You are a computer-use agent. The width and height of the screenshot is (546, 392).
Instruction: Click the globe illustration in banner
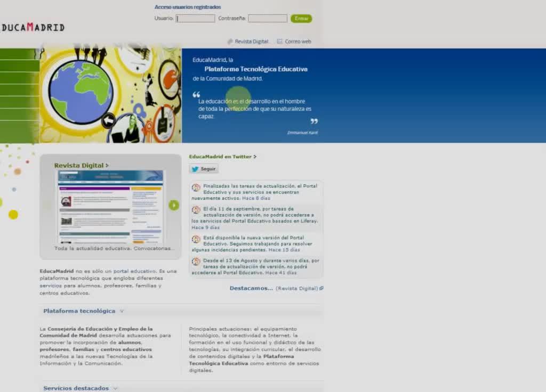[81, 92]
